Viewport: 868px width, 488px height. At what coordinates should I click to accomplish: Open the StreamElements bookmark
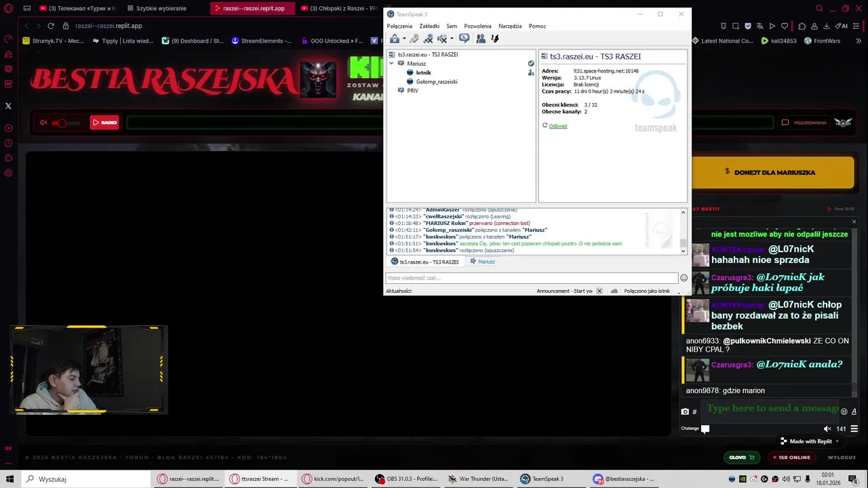click(262, 41)
